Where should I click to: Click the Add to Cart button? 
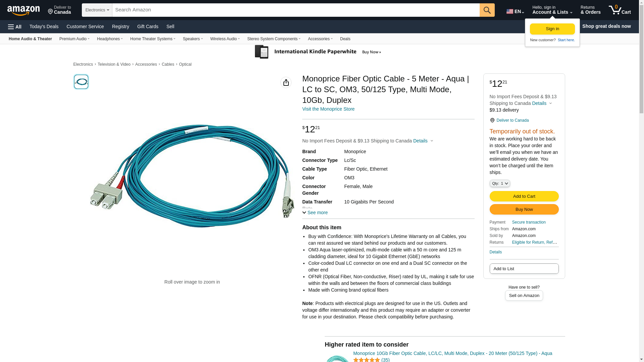click(x=524, y=196)
